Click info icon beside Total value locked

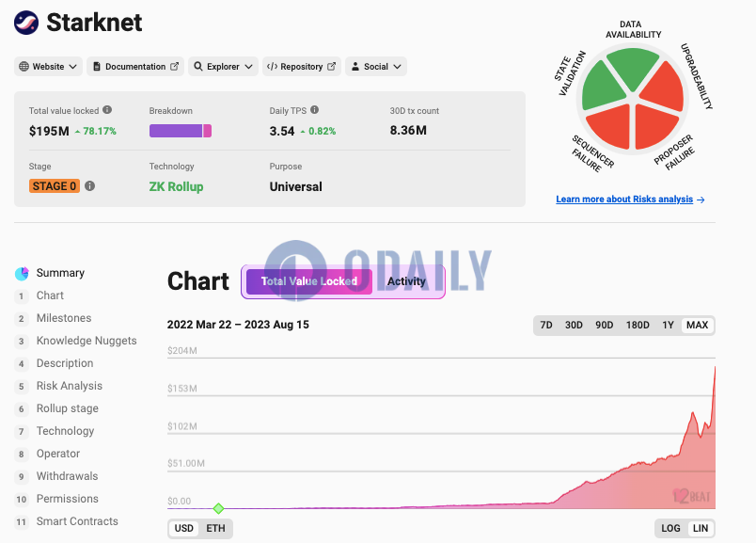click(x=107, y=110)
